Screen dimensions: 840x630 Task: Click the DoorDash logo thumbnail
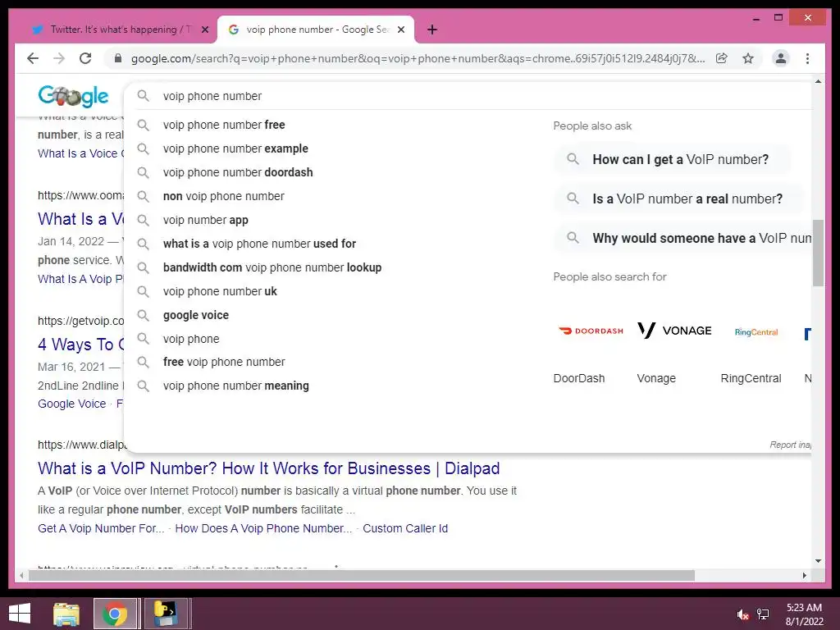click(591, 331)
